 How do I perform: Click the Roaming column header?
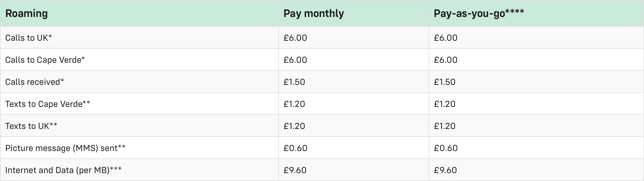tap(27, 14)
